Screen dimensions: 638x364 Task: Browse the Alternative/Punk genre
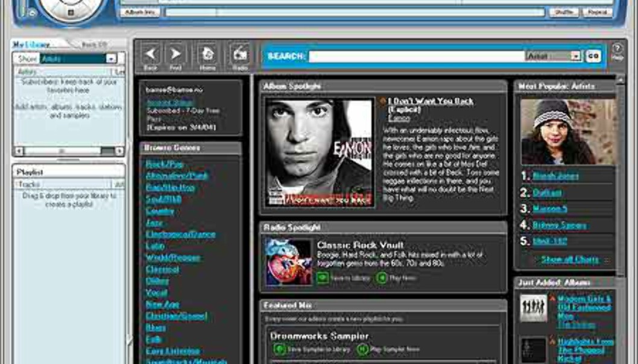coord(177,176)
